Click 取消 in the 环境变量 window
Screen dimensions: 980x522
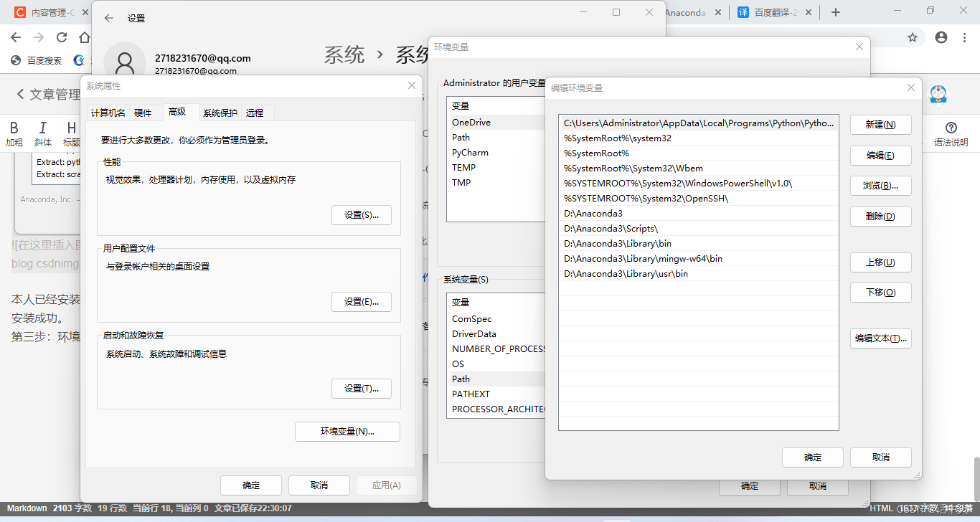coord(818,486)
